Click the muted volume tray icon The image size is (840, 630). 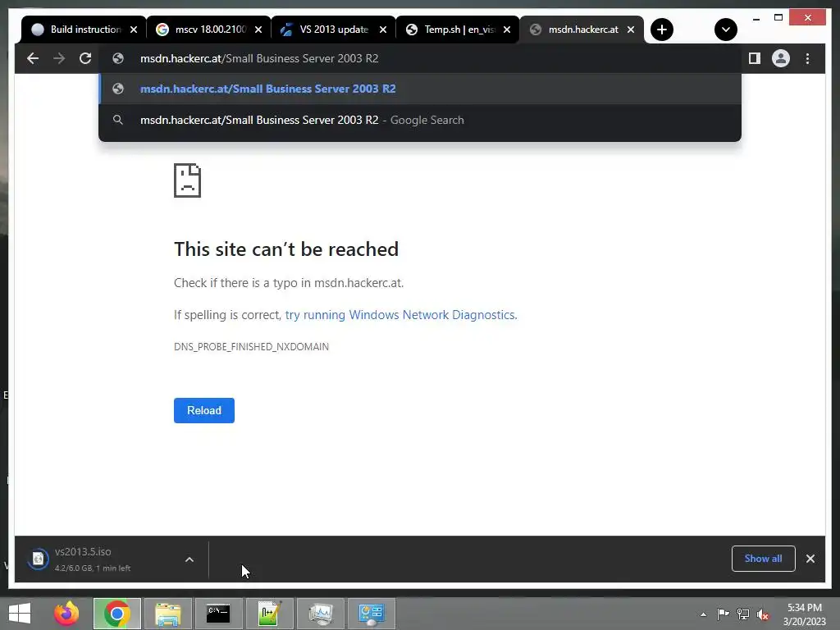tap(763, 614)
